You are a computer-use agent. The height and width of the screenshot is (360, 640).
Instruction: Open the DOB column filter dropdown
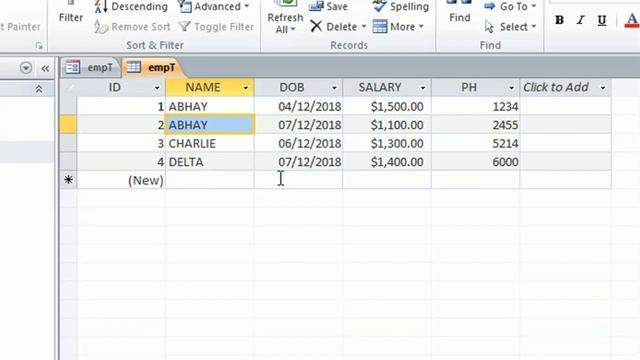334,88
